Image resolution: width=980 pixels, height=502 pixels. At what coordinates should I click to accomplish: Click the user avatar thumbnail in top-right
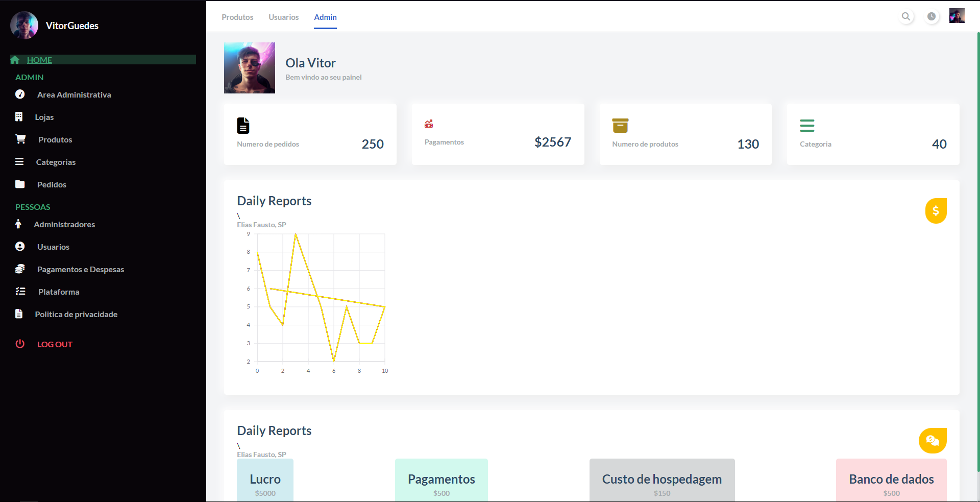[957, 16]
